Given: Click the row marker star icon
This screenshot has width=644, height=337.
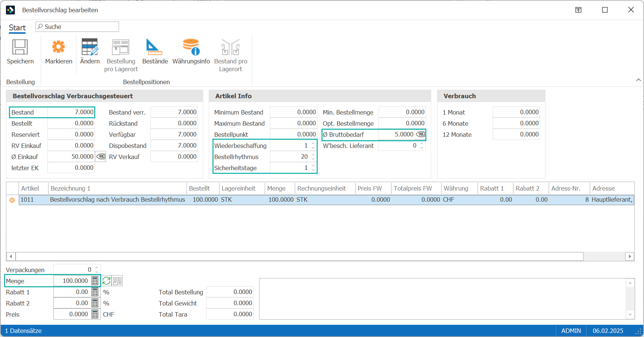Looking at the screenshot, I should [12, 200].
